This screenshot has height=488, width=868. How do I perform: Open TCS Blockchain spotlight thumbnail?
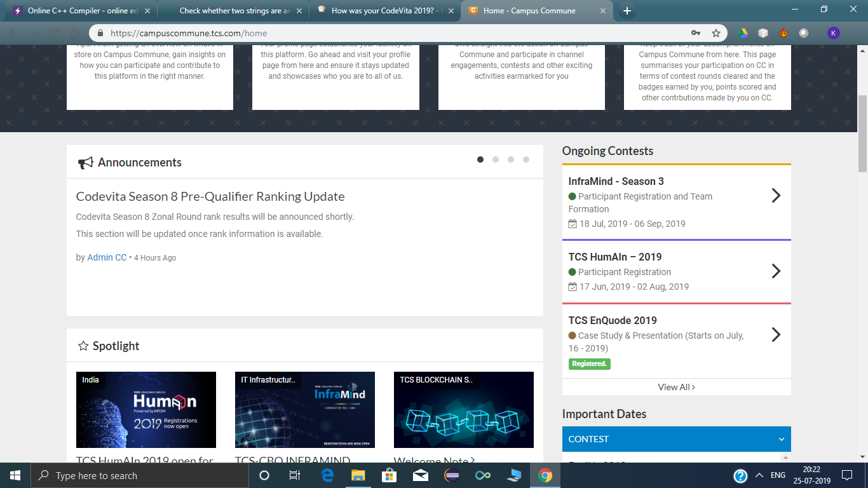464,410
